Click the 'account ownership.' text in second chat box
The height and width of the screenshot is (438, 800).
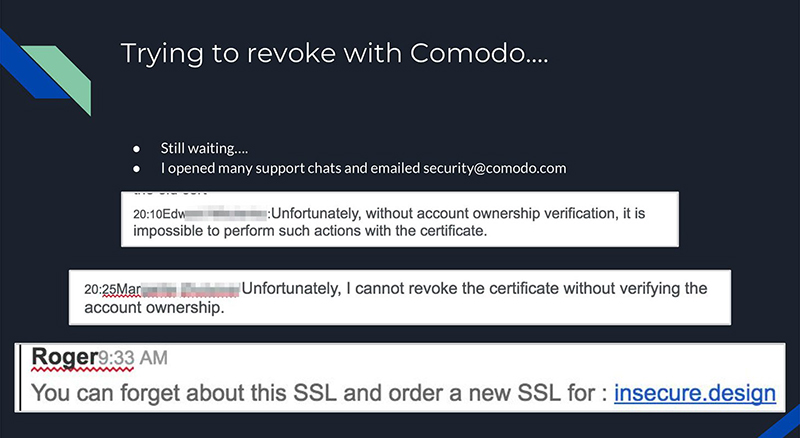tap(154, 308)
